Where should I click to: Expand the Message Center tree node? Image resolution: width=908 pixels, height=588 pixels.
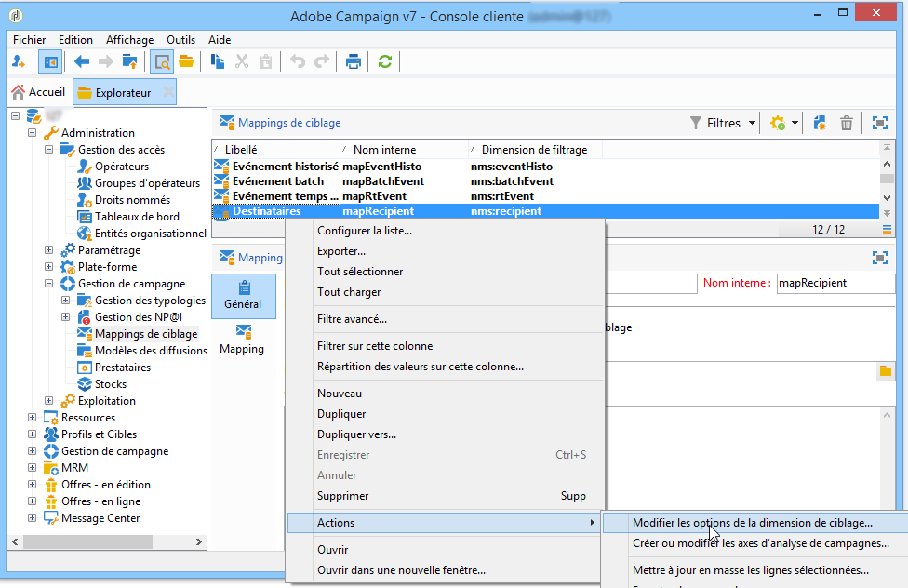tap(33, 518)
